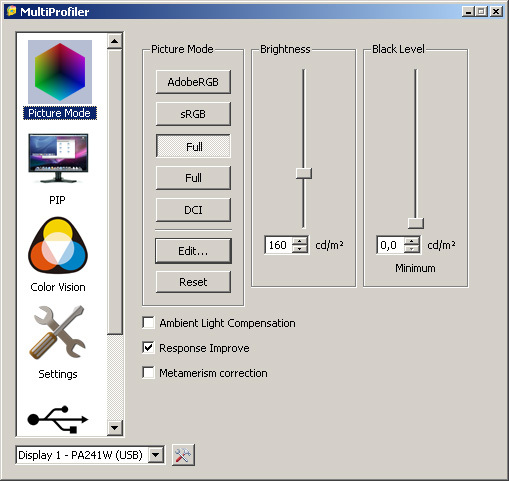Image resolution: width=509 pixels, height=481 pixels.
Task: Increase brightness value with up spinner arrow
Action: tap(300, 241)
